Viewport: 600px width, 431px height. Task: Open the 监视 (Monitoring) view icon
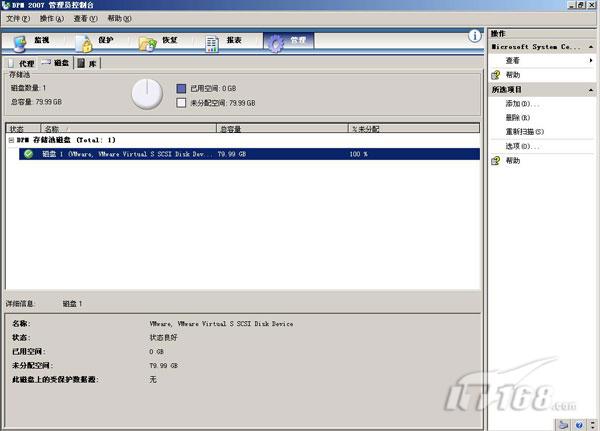(20, 43)
